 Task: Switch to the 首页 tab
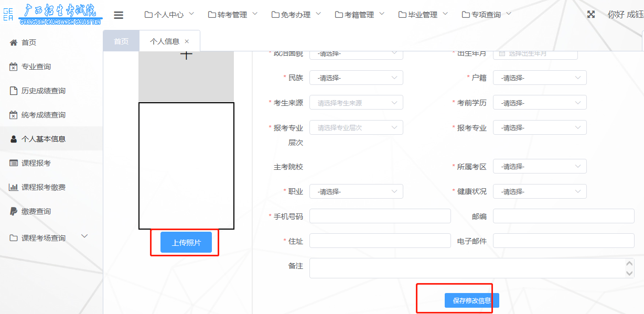(x=121, y=40)
